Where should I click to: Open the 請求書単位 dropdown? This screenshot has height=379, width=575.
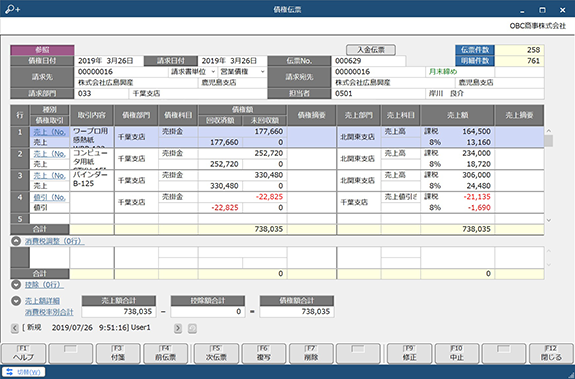tap(213, 72)
